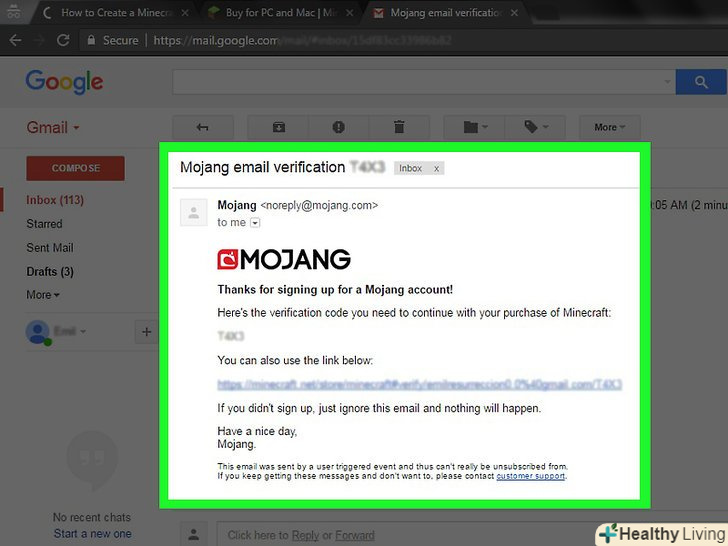Open Drafts (3) folder
The height and width of the screenshot is (546, 728).
[50, 272]
